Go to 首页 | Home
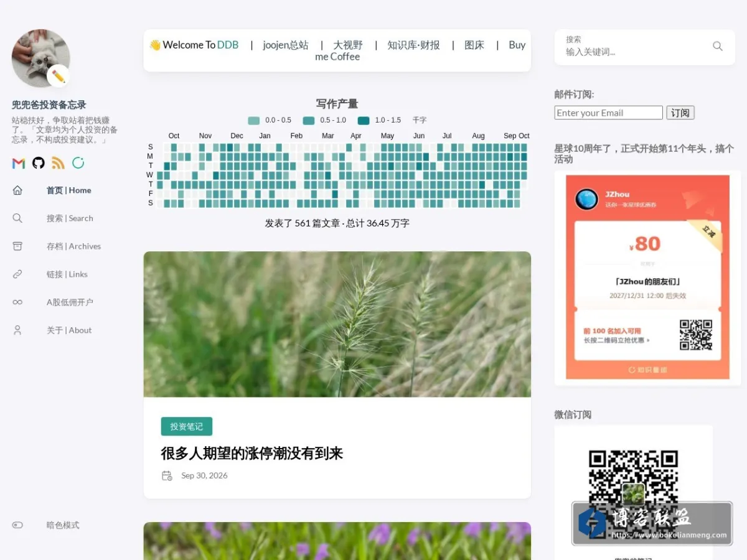 click(x=69, y=190)
